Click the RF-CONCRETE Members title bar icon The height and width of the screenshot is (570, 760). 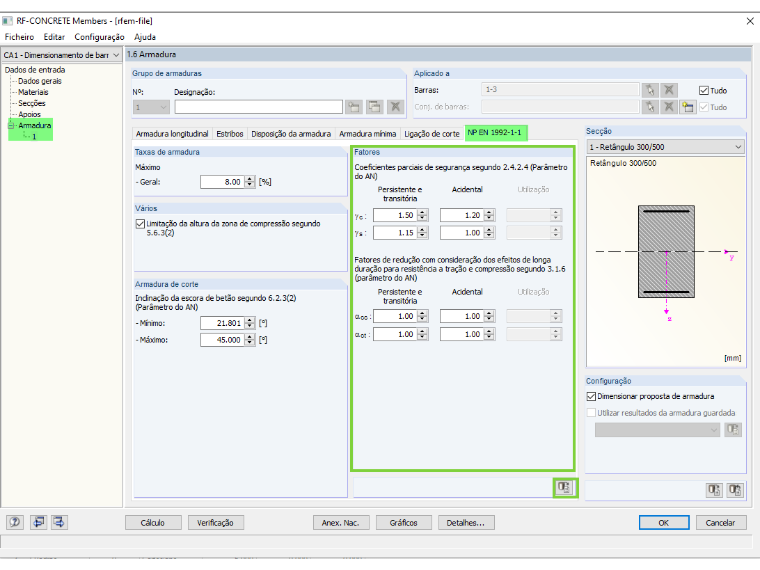(7, 21)
